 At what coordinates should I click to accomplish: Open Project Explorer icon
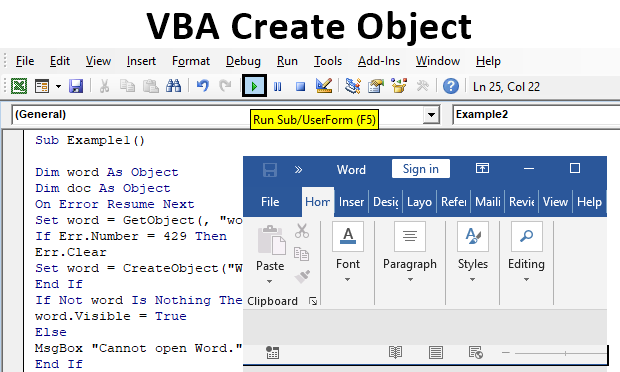[x=352, y=85]
